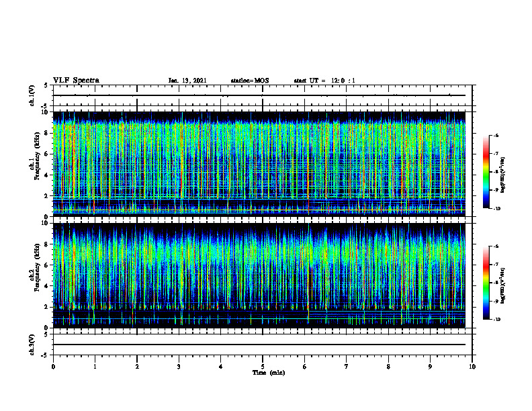The height and width of the screenshot is (411, 532).
Task: Click time axis tick label "10"
Action: (x=472, y=367)
